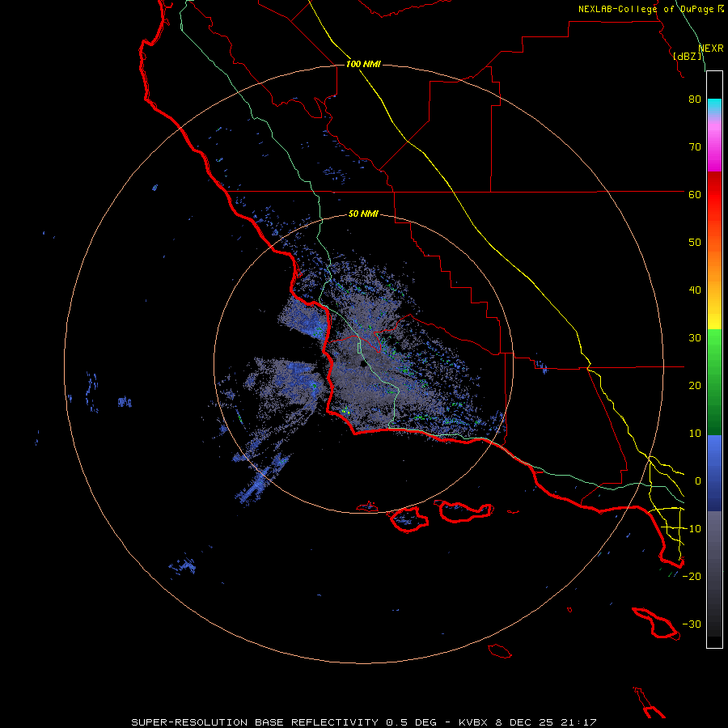Click the orange band of the color bar
This screenshot has height=728, width=728.
tap(714, 265)
